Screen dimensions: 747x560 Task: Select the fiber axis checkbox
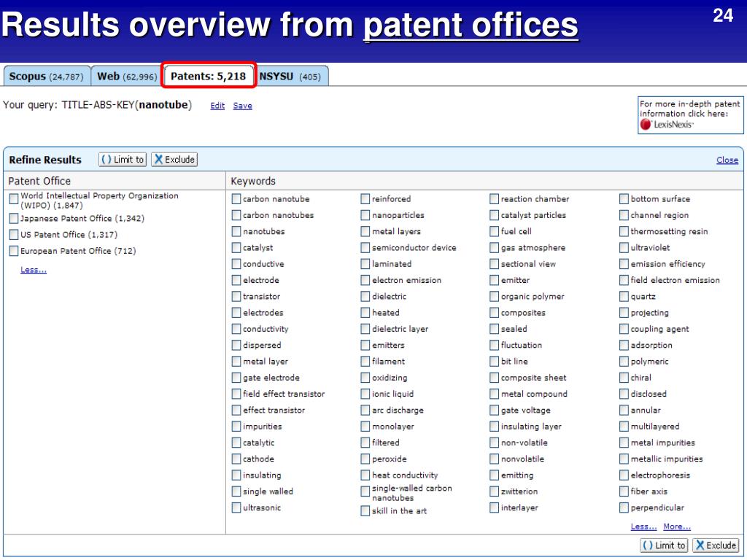[624, 491]
